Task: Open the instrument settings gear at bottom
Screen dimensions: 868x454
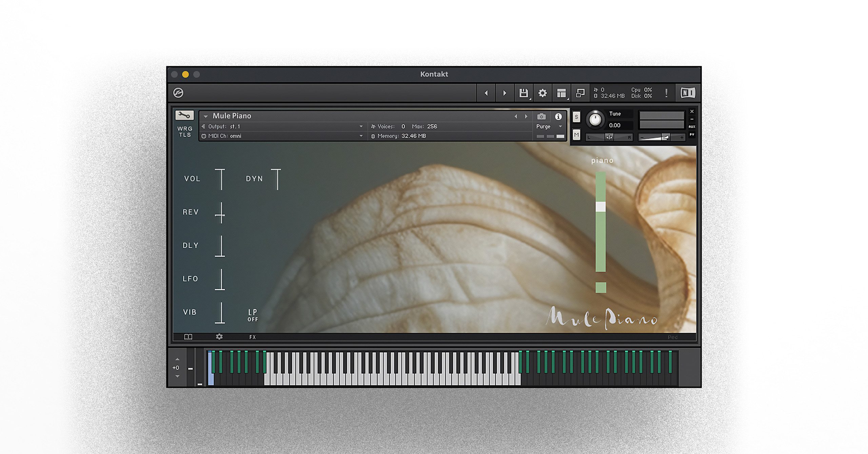Action: [x=219, y=337]
